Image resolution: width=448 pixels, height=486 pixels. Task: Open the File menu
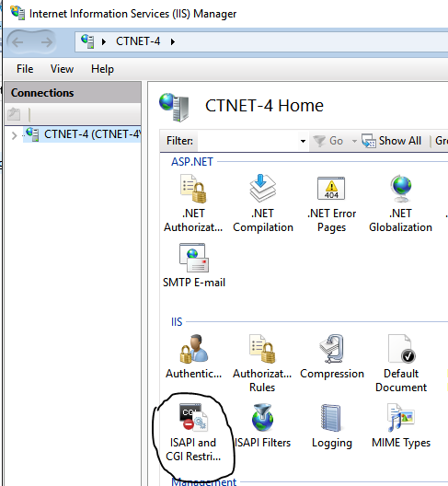[25, 69]
